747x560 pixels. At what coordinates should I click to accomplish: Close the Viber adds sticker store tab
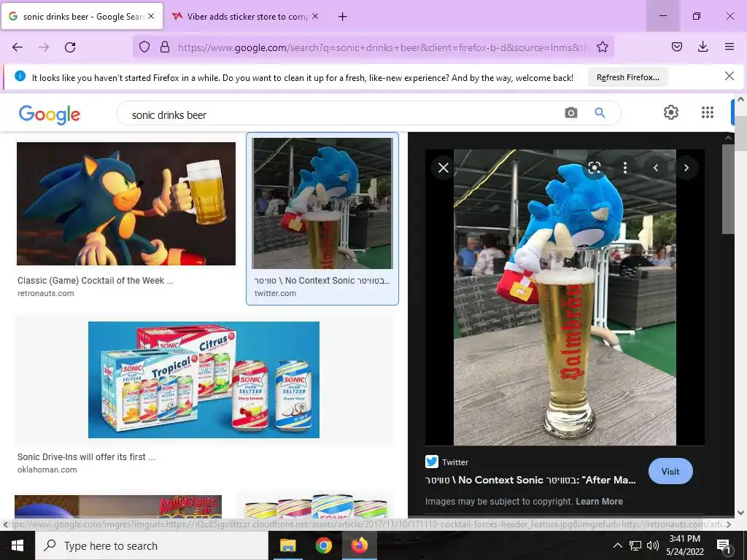click(x=315, y=16)
